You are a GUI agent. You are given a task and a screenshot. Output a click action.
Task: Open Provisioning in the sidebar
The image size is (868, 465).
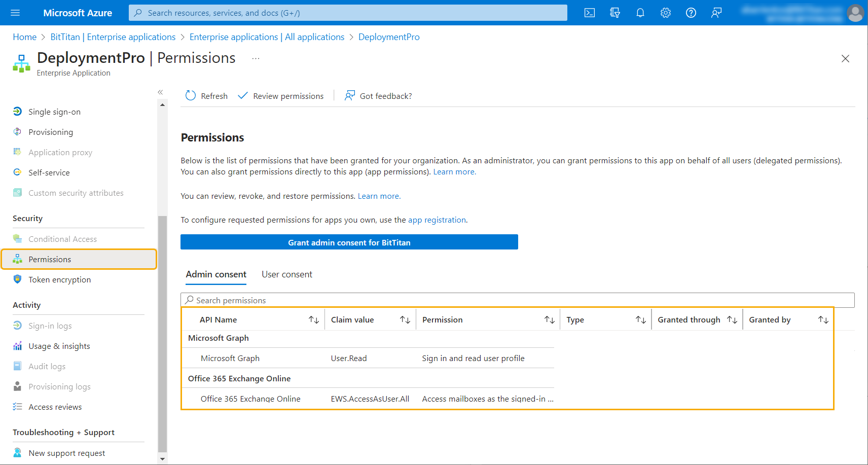click(51, 132)
